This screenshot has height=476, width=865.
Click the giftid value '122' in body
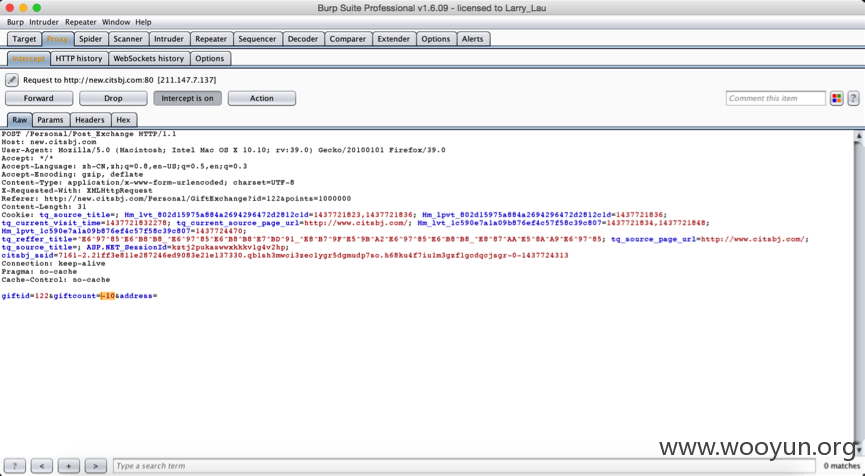click(x=41, y=296)
